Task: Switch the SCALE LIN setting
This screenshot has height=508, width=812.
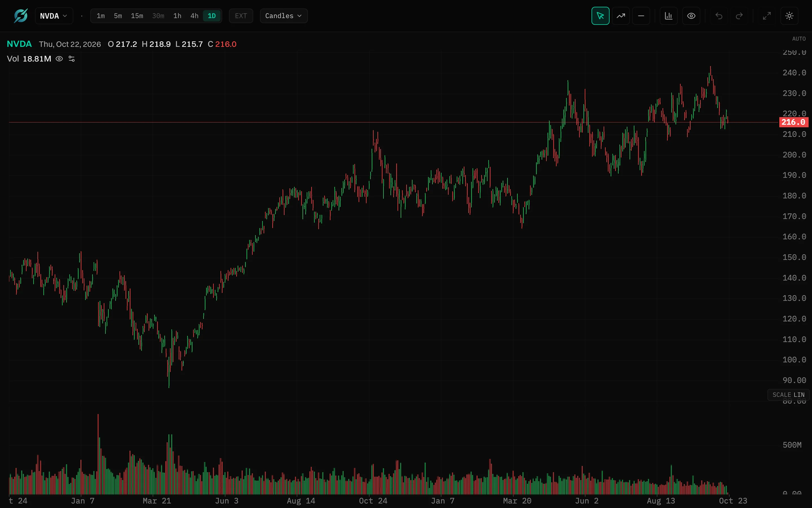Action: (x=789, y=395)
